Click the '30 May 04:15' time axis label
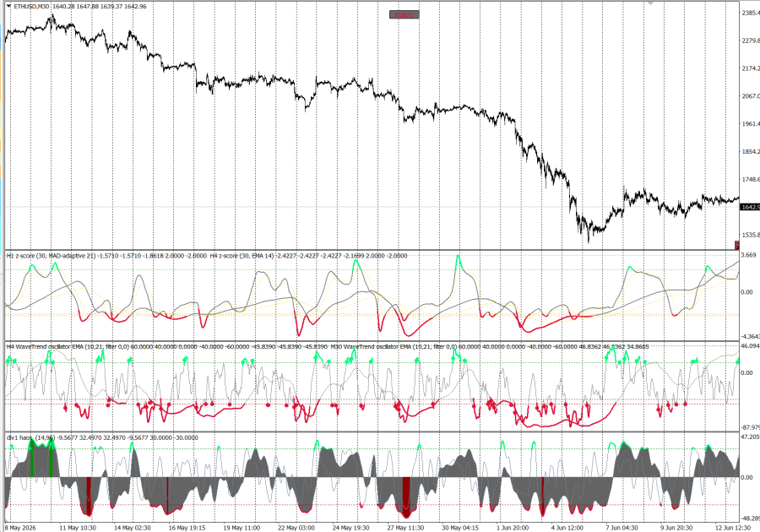Viewport: 760px width, 532px height. coord(460,528)
